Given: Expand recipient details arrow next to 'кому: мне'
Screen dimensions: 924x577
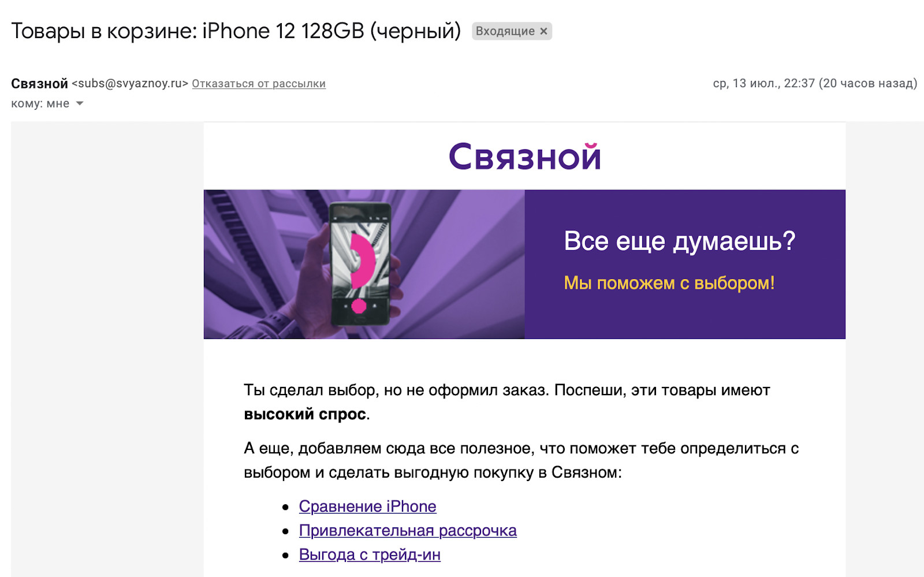Looking at the screenshot, I should pos(80,104).
